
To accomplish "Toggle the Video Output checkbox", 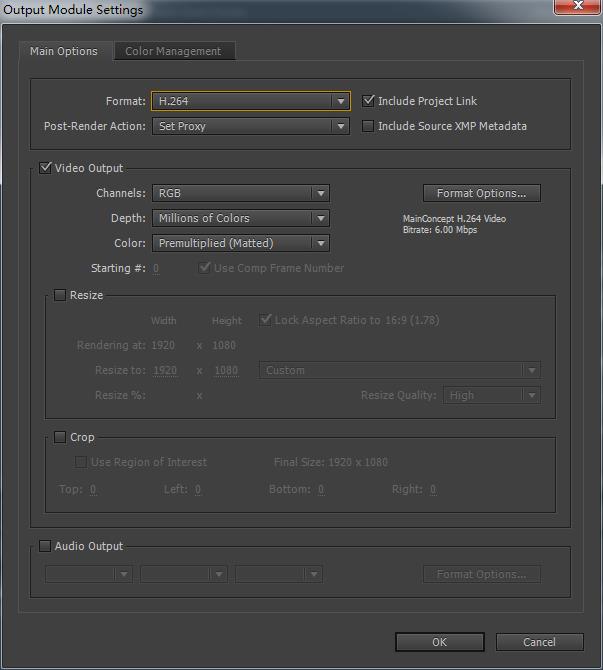I will coord(45,168).
